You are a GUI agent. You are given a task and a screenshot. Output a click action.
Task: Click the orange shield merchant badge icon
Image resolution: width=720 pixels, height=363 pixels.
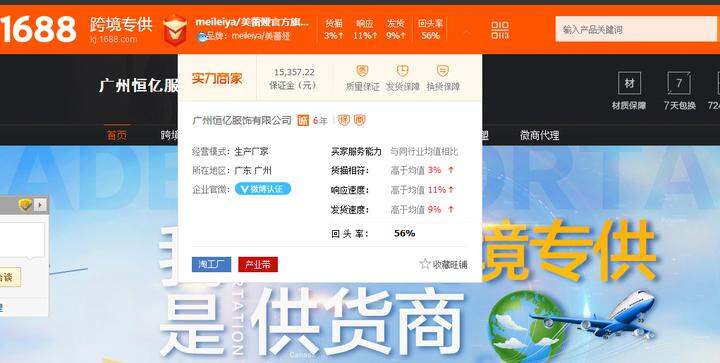pyautogui.click(x=175, y=30)
